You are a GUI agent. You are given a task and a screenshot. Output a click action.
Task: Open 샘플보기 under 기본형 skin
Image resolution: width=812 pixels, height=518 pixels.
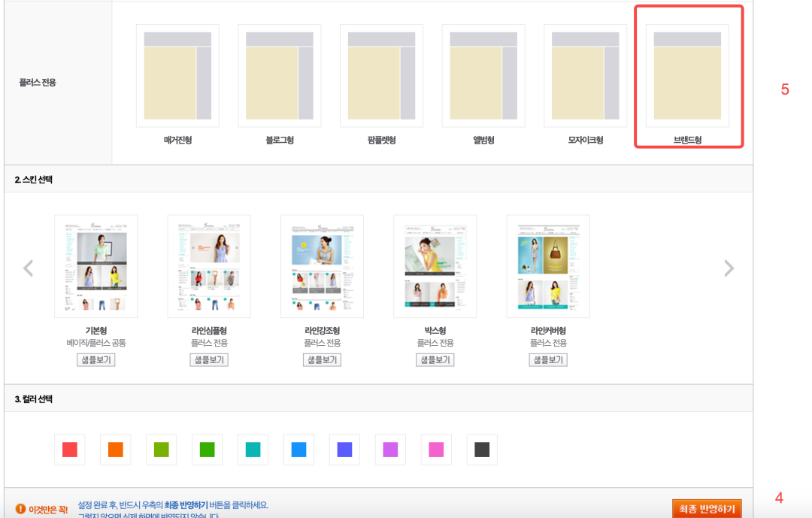pos(95,359)
